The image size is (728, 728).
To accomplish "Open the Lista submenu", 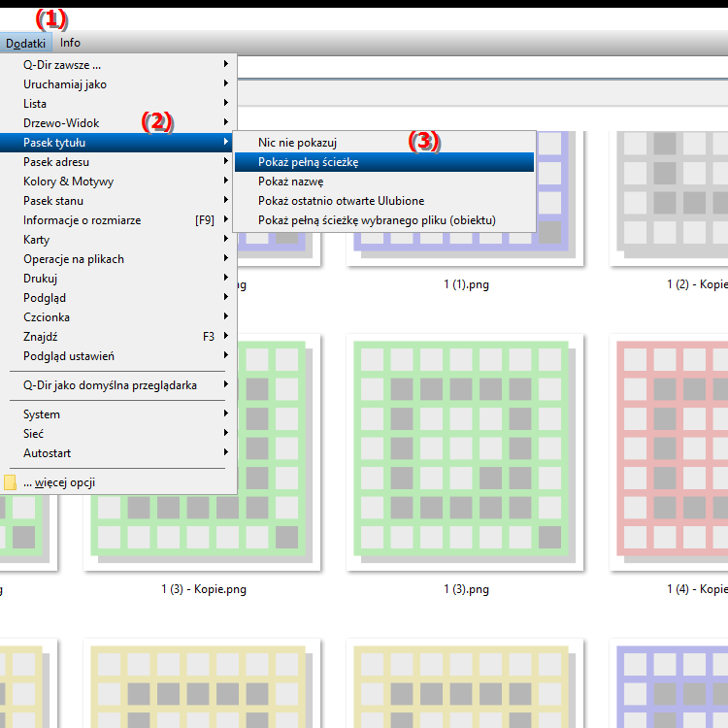I will (118, 104).
